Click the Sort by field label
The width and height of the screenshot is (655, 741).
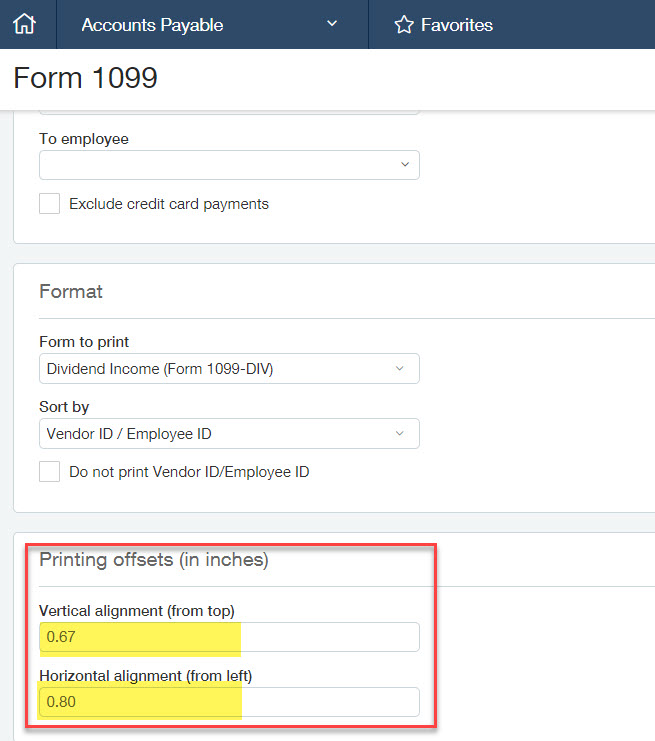pyautogui.click(x=64, y=407)
